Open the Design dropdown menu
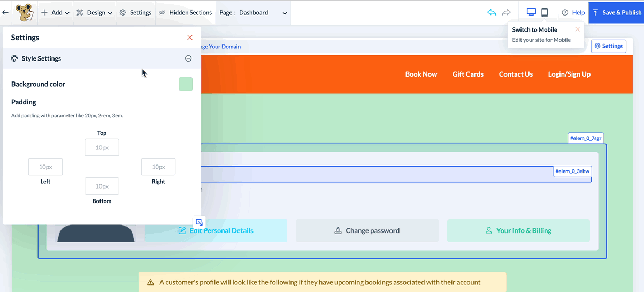This screenshot has width=644, height=292. 95,12
